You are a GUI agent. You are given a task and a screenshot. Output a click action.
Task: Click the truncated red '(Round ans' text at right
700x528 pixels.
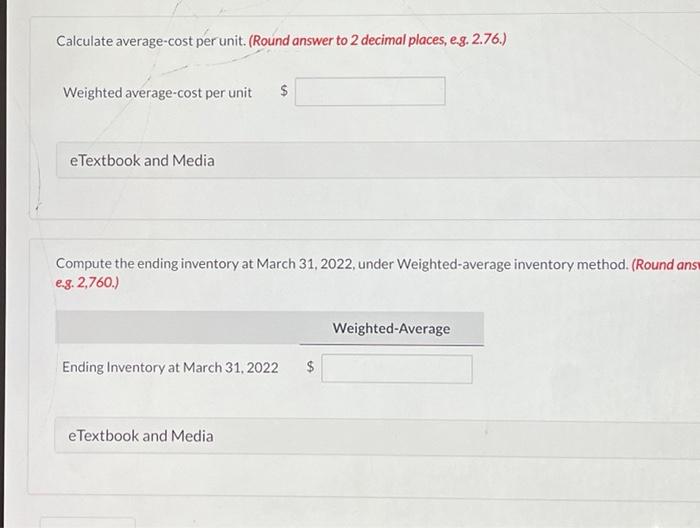[x=666, y=265]
